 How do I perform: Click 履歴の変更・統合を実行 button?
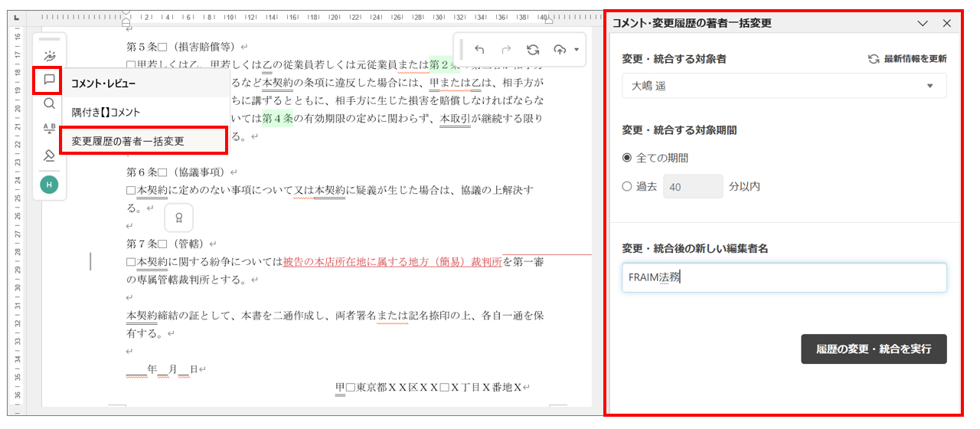pyautogui.click(x=874, y=349)
